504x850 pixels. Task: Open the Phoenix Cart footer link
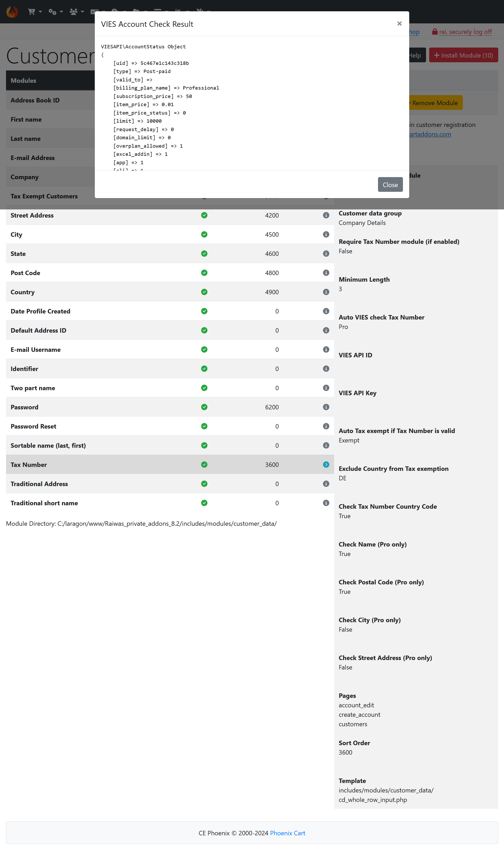[287, 833]
